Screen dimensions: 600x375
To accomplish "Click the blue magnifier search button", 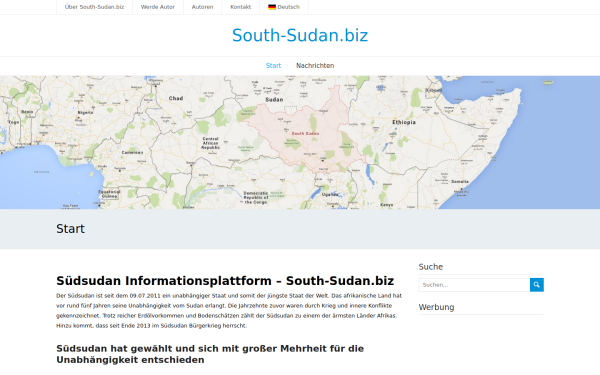I will (x=537, y=285).
